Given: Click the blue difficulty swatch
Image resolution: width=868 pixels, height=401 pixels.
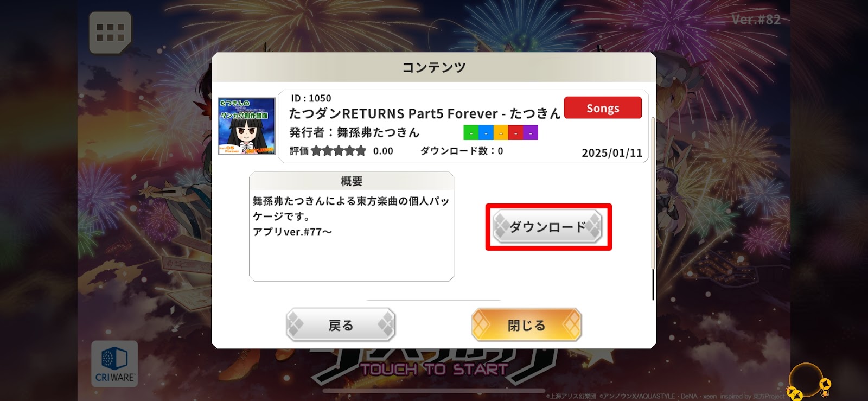Looking at the screenshot, I should tap(486, 133).
